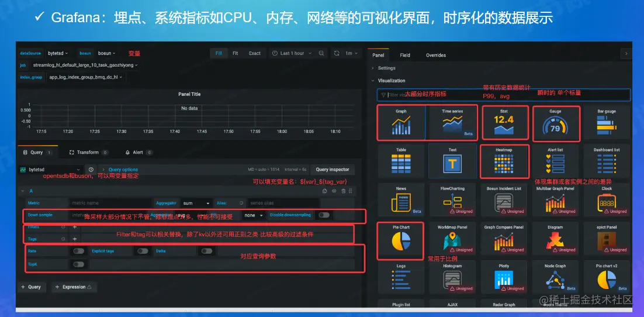Toggle visibility of query A

click(334, 191)
